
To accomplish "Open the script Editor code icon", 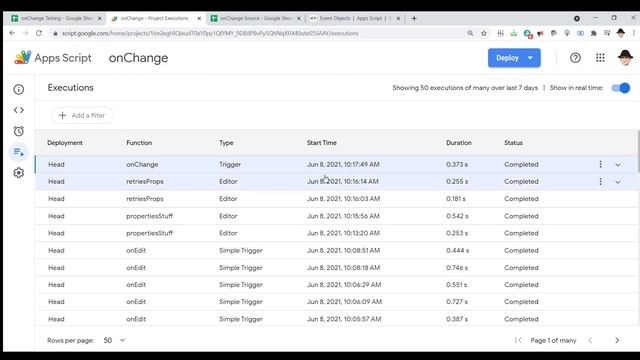I will [18, 110].
